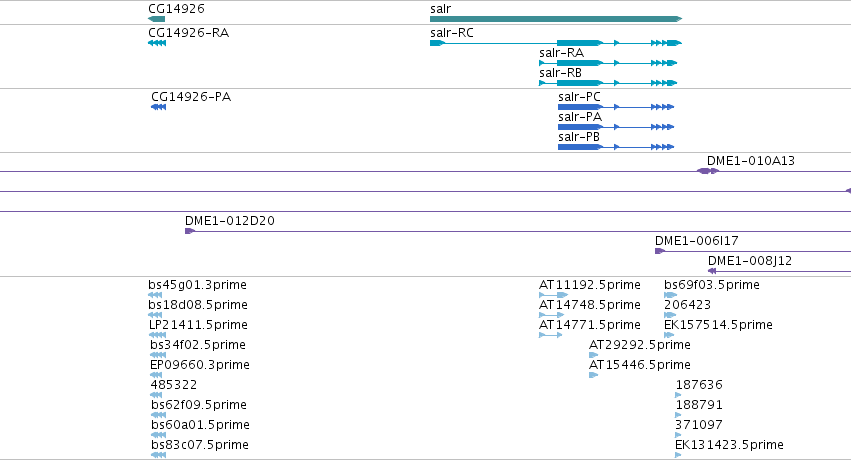
Task: Select the salr-PB coding sequence glyph
Action: (616, 147)
